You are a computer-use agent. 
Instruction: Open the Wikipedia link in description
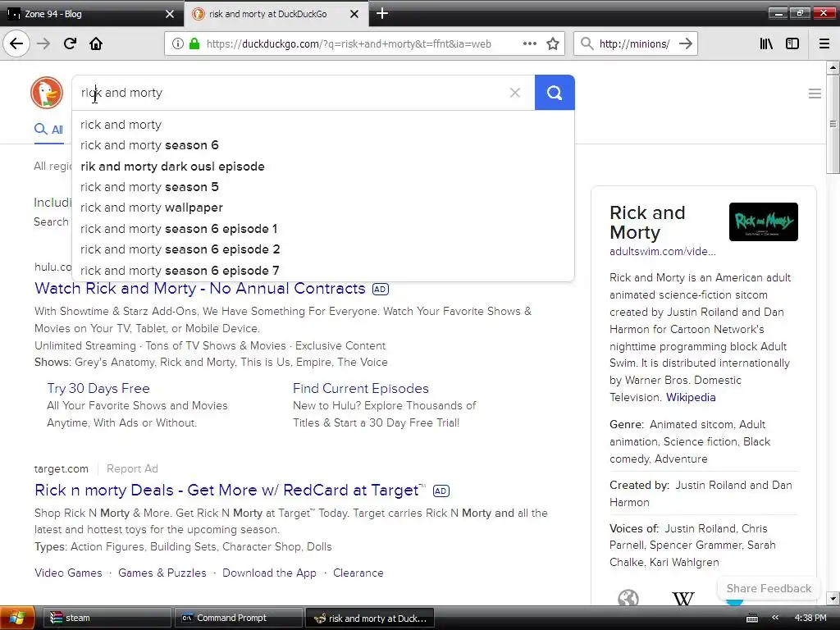click(691, 398)
